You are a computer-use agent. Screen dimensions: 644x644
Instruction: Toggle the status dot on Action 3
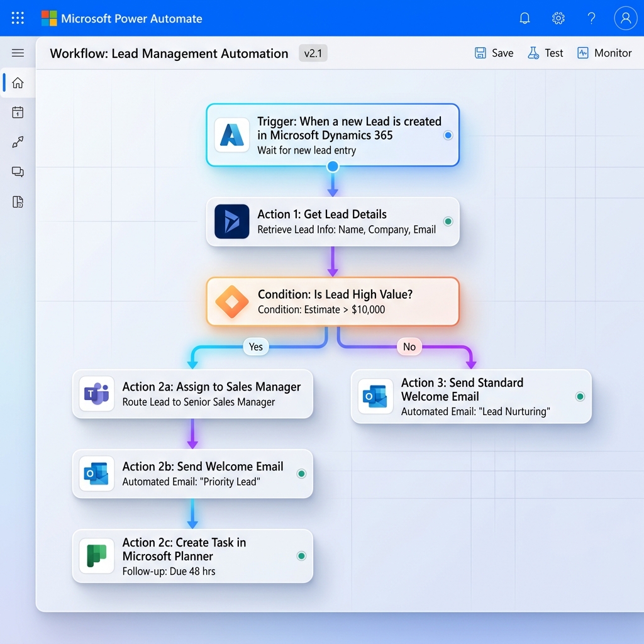coord(580,396)
